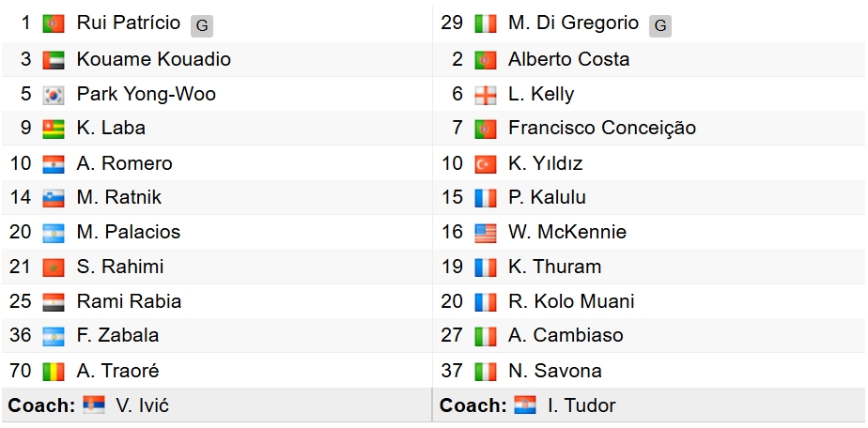The height and width of the screenshot is (428, 868).
Task: Click the Portugal flag beside Rui Patrício
Action: click(x=54, y=23)
